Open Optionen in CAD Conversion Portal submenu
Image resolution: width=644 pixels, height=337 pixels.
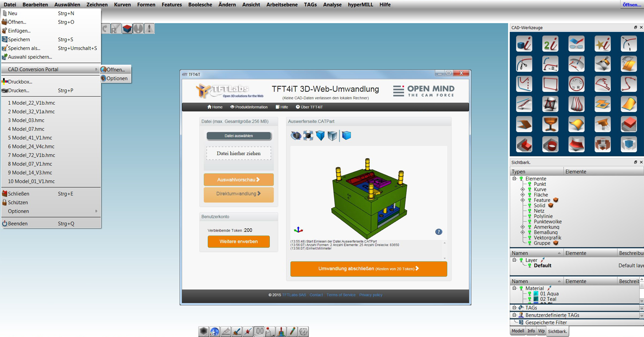117,78
